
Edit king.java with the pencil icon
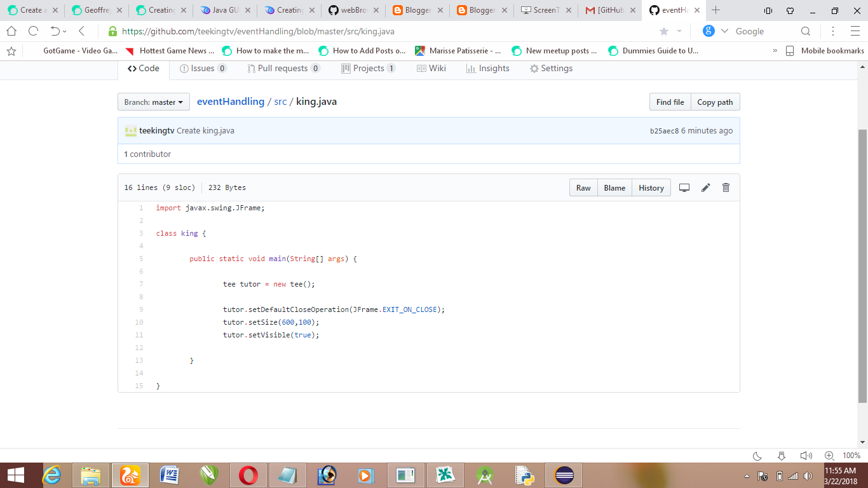click(705, 187)
